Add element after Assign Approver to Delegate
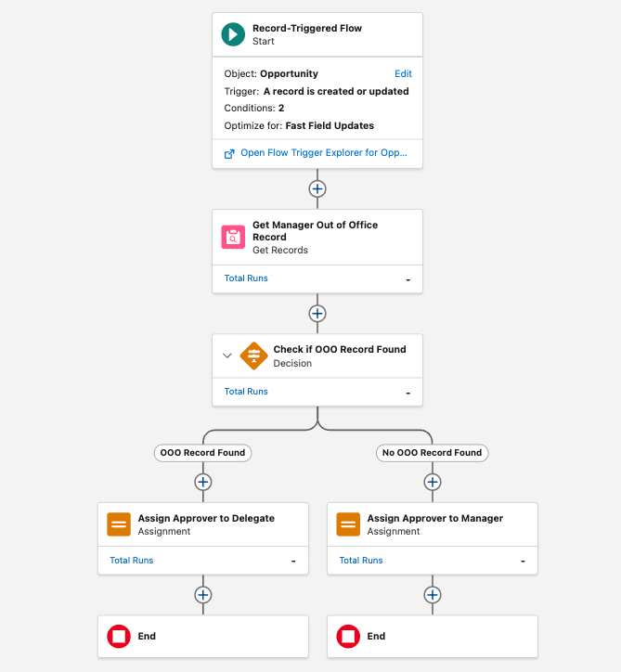The image size is (621, 672). click(x=203, y=594)
